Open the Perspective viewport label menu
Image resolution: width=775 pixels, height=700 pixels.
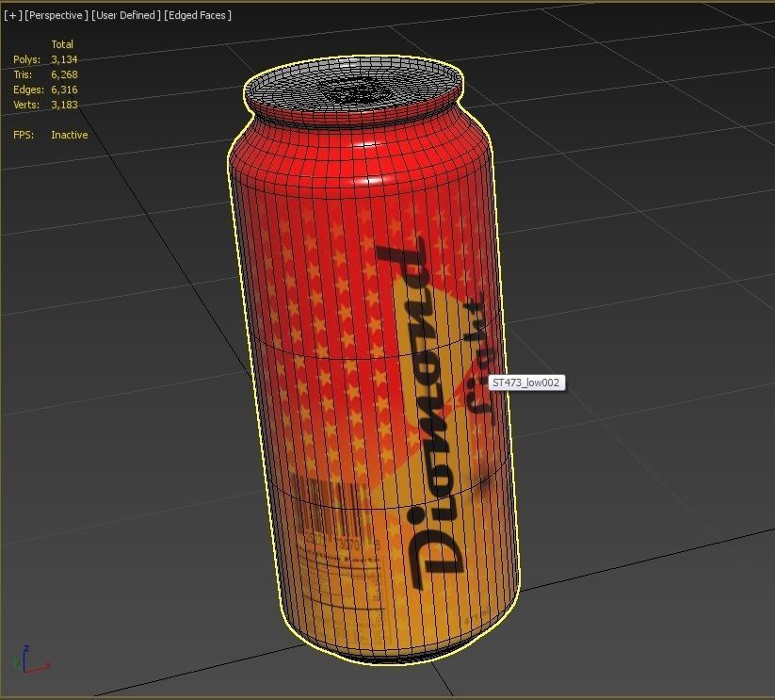coord(57,15)
